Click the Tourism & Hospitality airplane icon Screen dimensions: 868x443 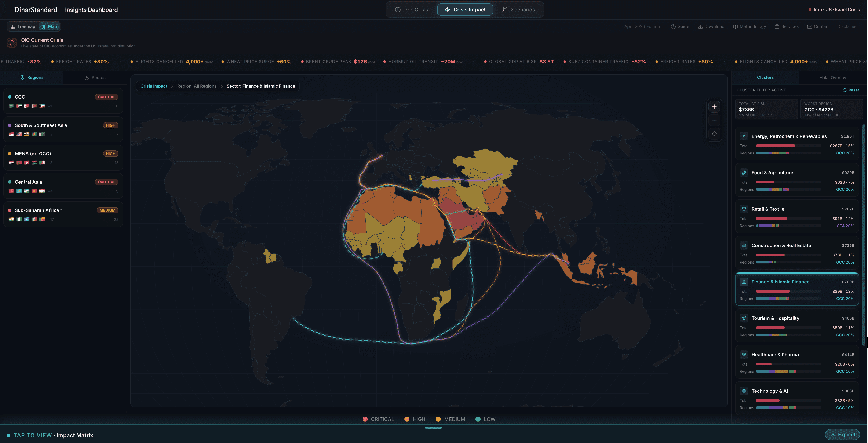(x=744, y=318)
